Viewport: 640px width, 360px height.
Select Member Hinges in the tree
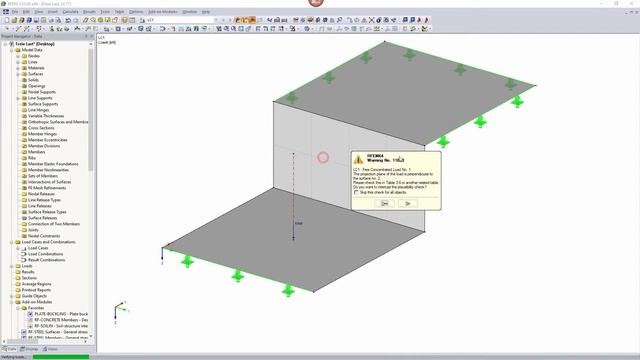click(42, 134)
